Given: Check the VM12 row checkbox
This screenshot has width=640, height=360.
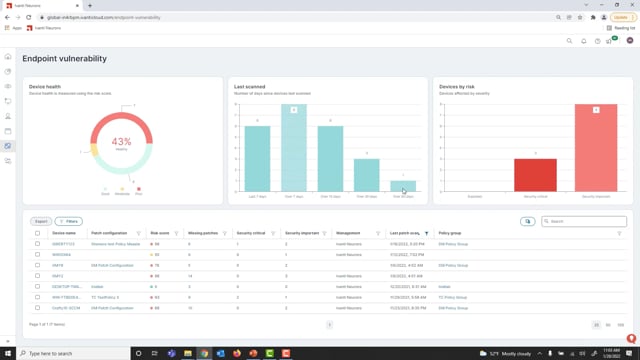Looking at the screenshot, I should 38,276.
